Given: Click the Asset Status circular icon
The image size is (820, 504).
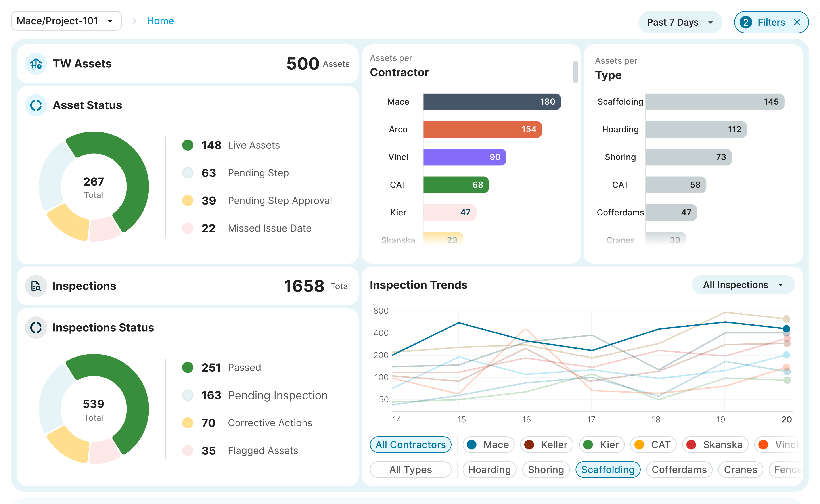Looking at the screenshot, I should tap(36, 105).
